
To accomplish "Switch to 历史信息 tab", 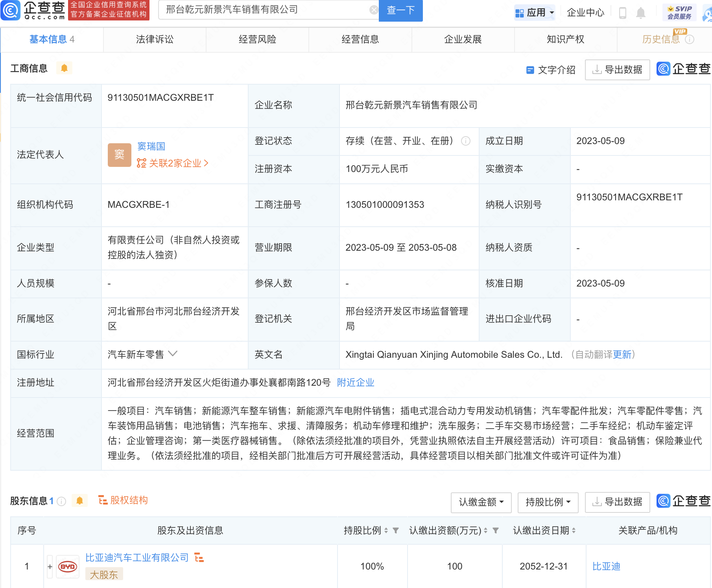I will [x=664, y=39].
